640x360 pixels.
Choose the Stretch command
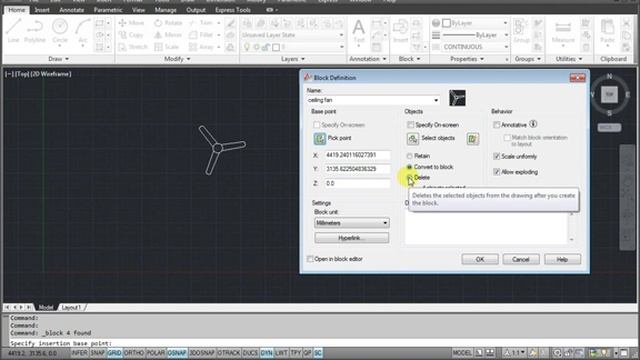point(133,47)
